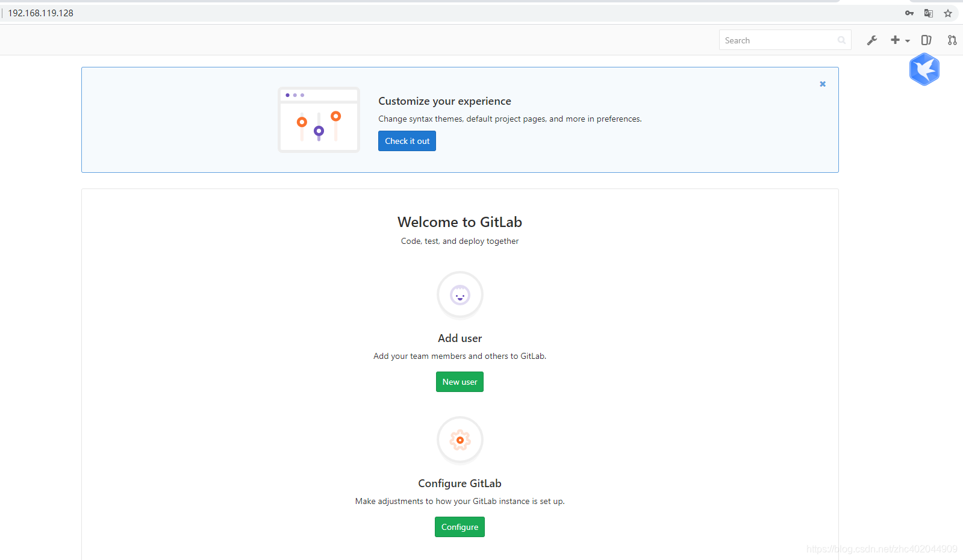The height and width of the screenshot is (560, 963).
Task: Click the New user button
Action: click(460, 382)
